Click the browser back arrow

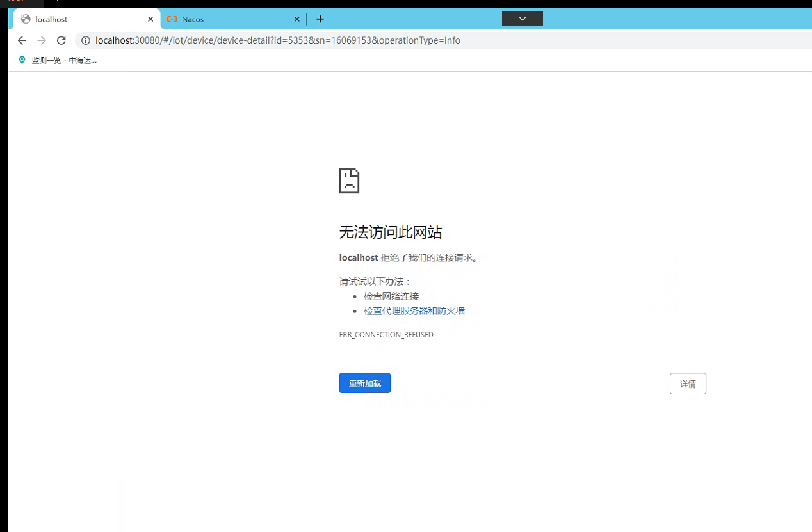click(22, 40)
